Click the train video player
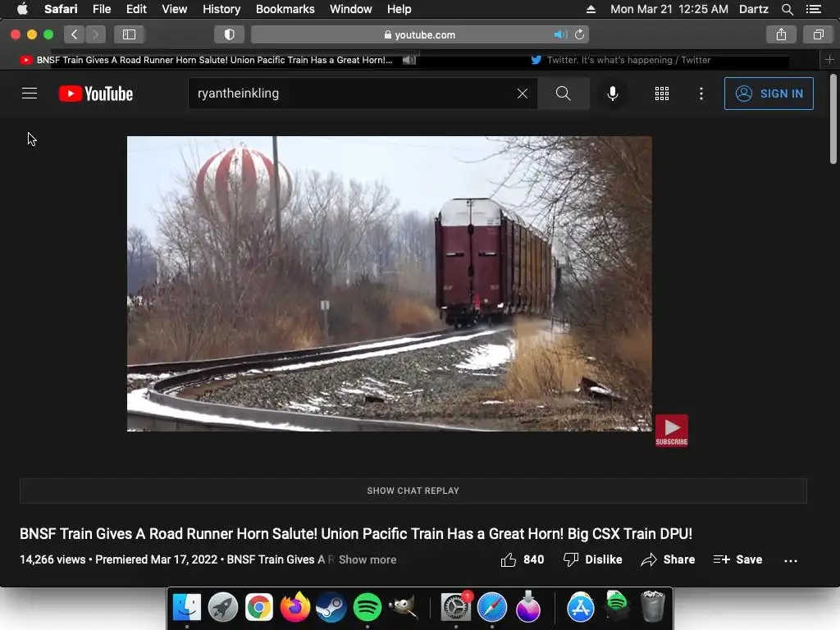 click(x=390, y=283)
